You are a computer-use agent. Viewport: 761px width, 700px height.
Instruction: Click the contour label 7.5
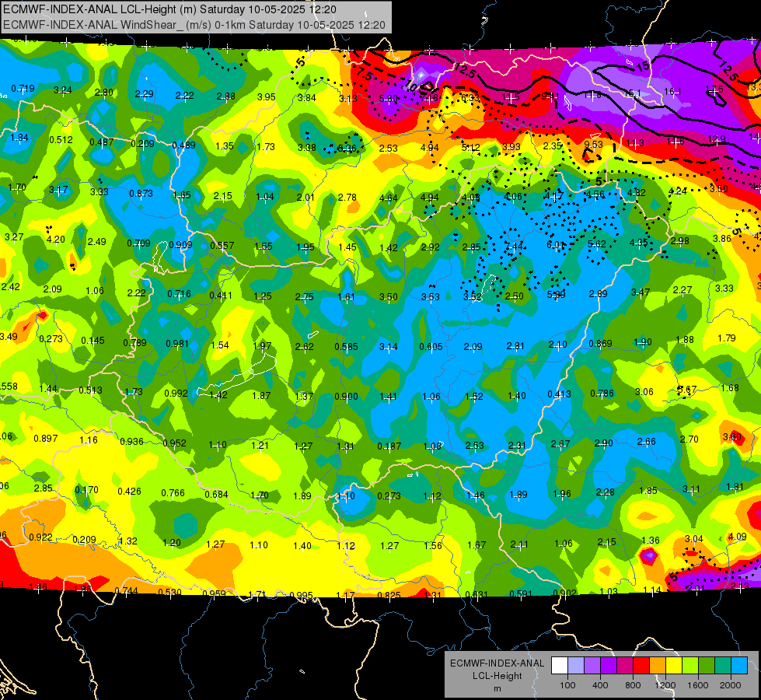(x=364, y=74)
